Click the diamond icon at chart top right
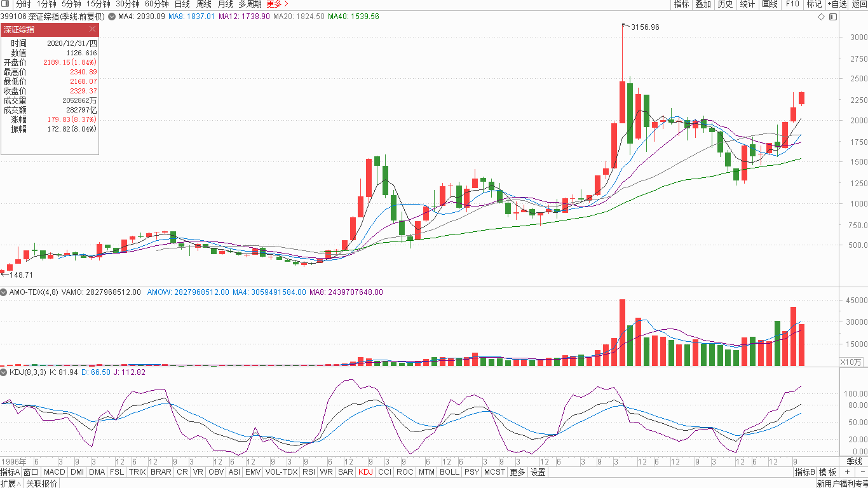The height and width of the screenshot is (488, 868). click(821, 17)
